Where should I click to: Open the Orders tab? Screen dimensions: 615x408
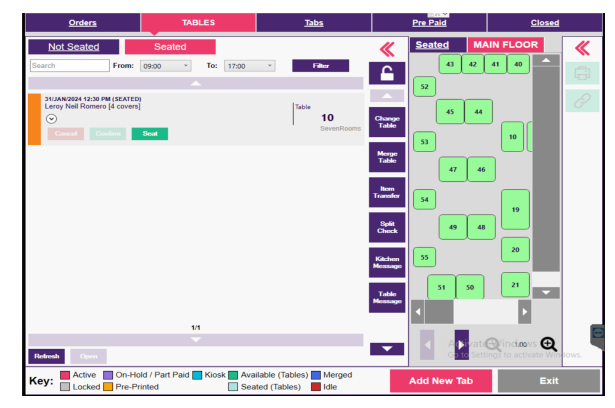tap(82, 22)
